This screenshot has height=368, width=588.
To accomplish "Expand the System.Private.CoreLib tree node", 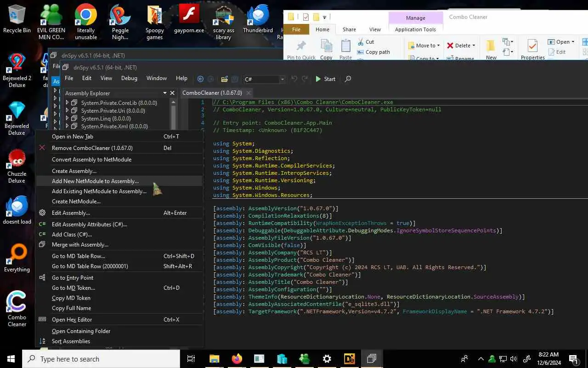I will pyautogui.click(x=67, y=103).
